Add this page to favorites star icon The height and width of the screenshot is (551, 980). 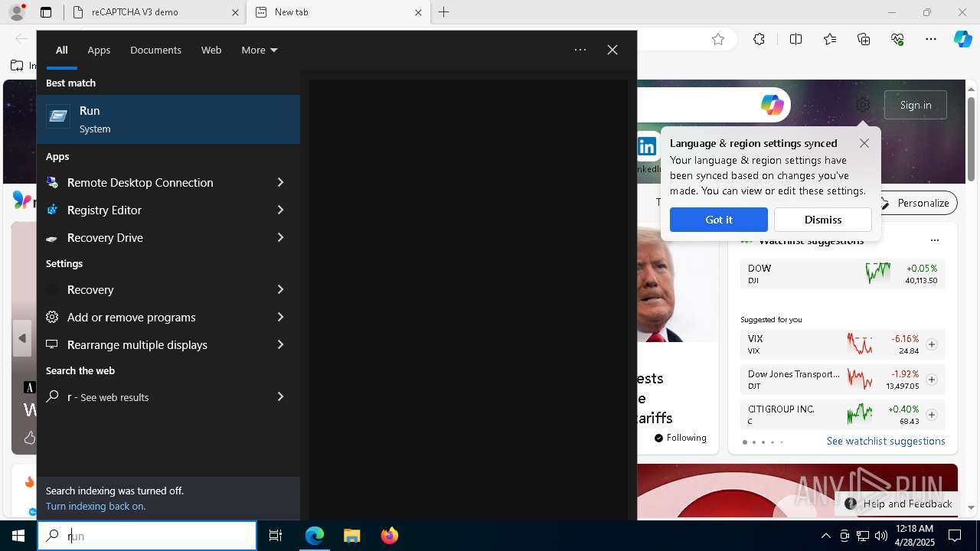pos(718,40)
